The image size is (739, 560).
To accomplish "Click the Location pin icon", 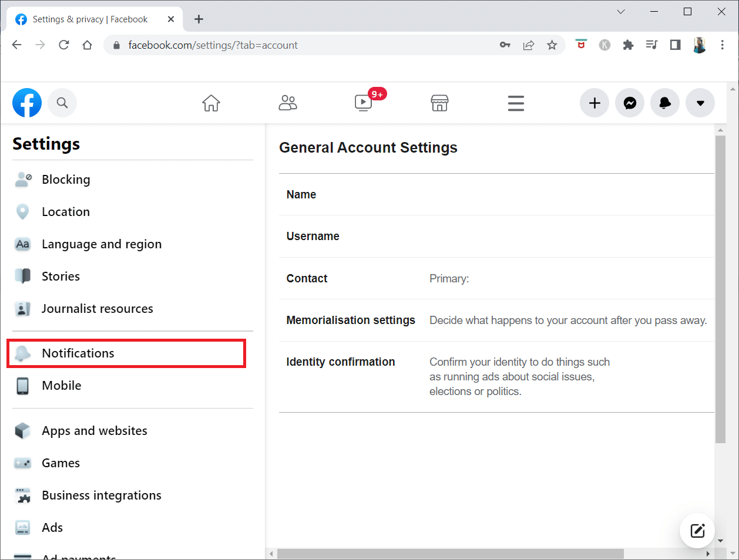I will tap(22, 212).
